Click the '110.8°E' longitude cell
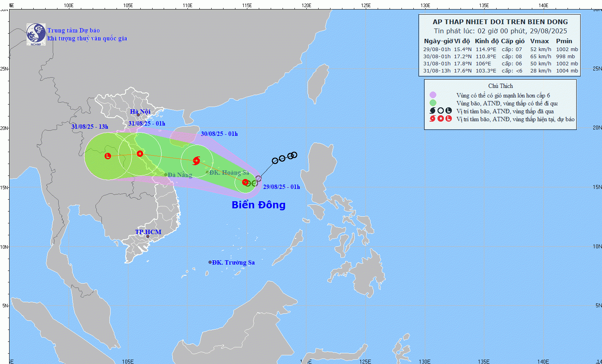 pyautogui.click(x=486, y=57)
